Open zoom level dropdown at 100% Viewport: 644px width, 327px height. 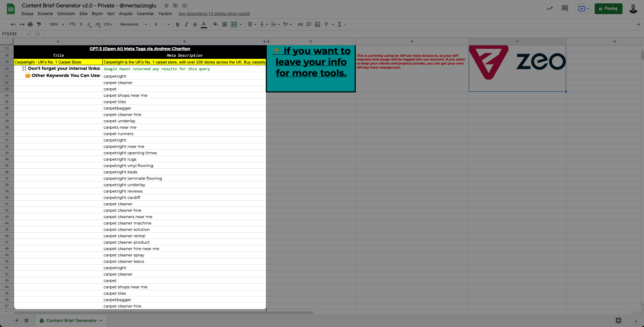point(56,25)
